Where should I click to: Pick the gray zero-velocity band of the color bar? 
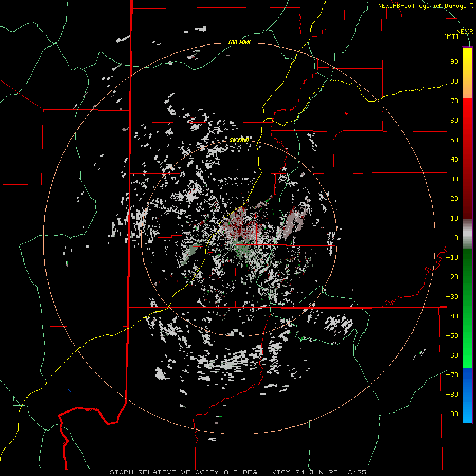click(467, 234)
